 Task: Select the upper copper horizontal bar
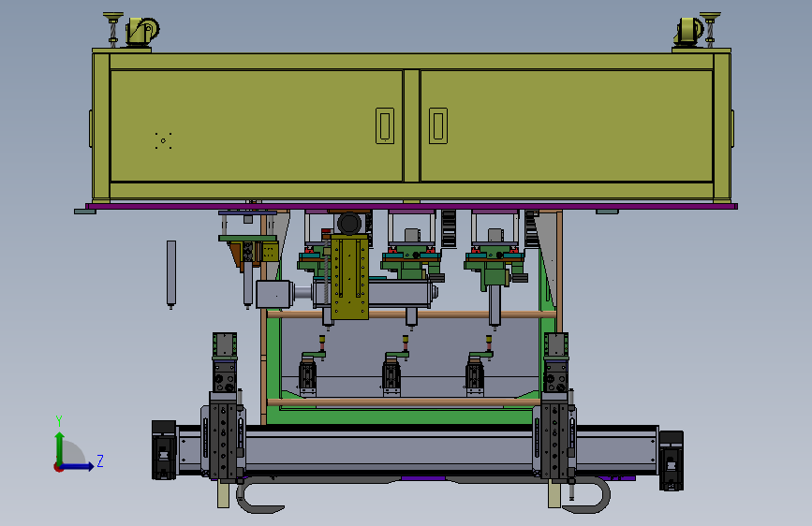412,314
